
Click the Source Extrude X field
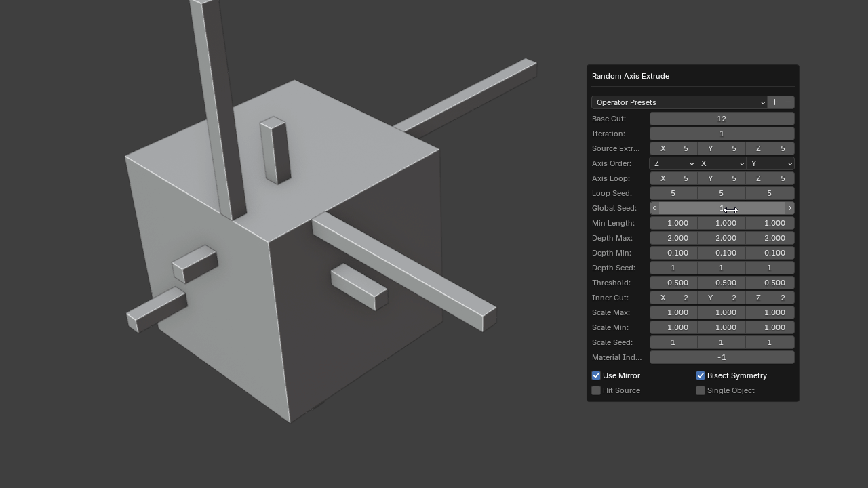coord(673,148)
